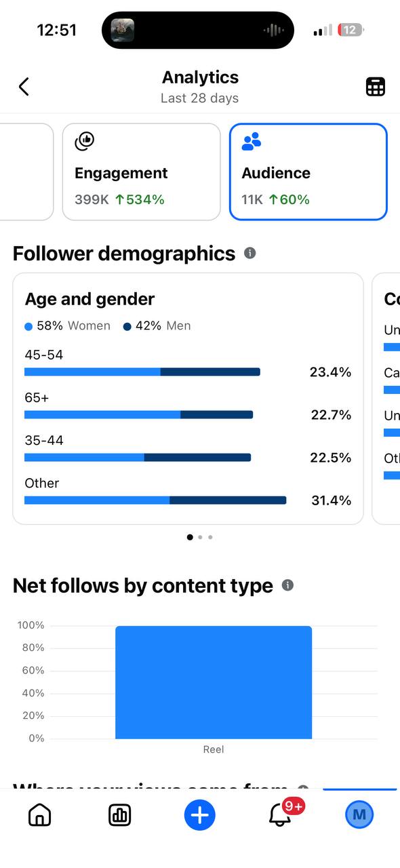Tap the third page indicator dot
Image resolution: width=400 pixels, height=868 pixels.
[x=210, y=537]
